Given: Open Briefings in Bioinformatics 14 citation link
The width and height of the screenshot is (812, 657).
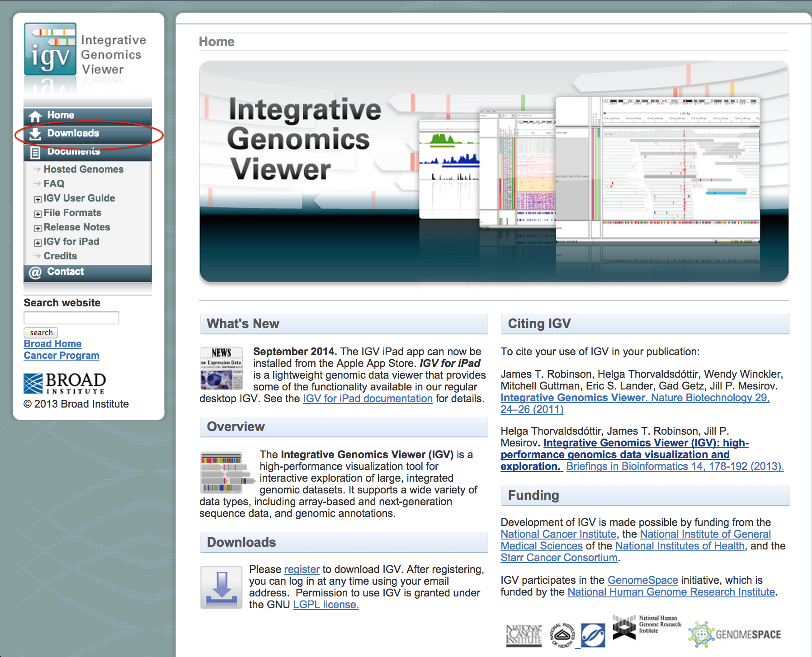Looking at the screenshot, I should [675, 466].
